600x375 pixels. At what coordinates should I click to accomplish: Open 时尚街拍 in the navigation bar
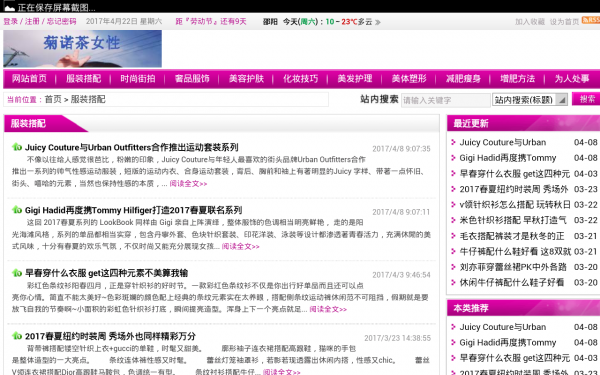pyautogui.click(x=138, y=78)
